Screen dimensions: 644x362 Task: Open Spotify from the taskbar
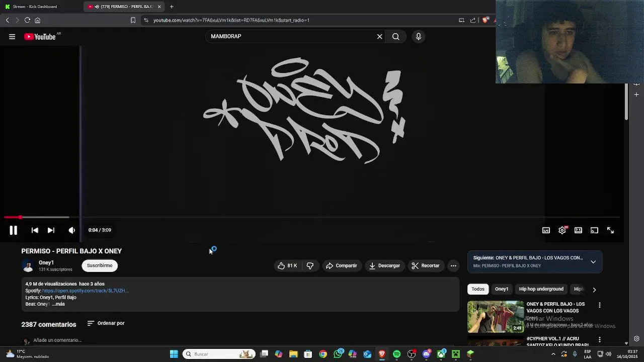point(396,354)
